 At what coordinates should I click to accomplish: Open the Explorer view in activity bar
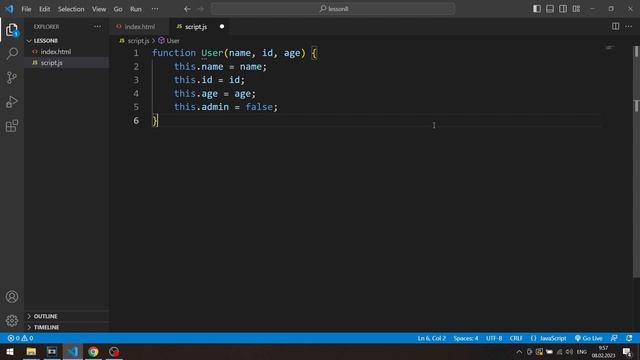pyautogui.click(x=12, y=30)
